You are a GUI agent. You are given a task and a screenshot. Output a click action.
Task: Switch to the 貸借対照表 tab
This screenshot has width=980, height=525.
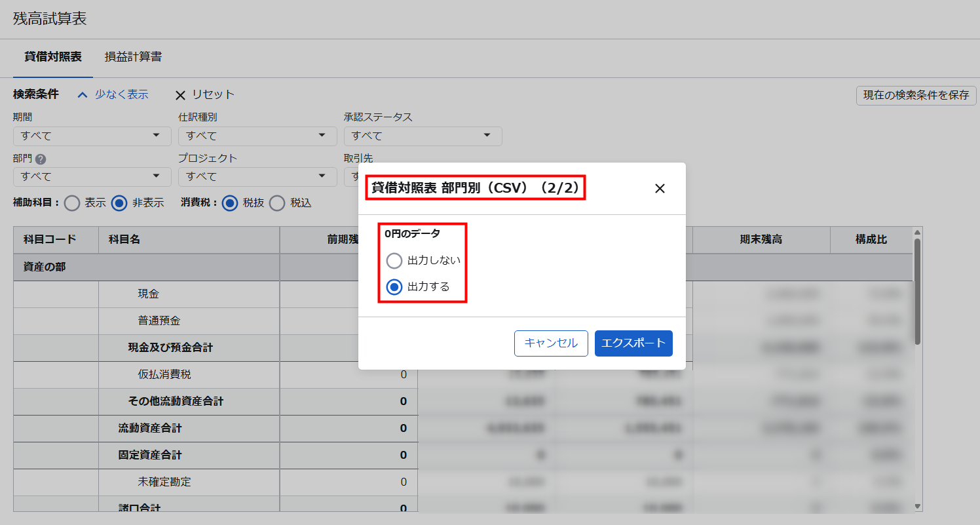(x=53, y=57)
